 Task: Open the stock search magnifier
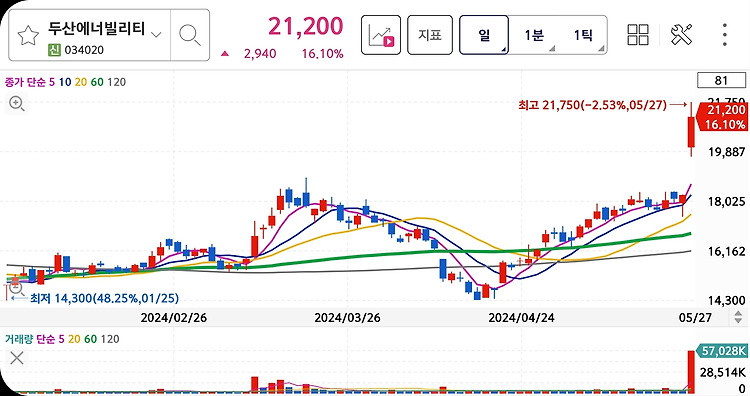click(x=190, y=35)
